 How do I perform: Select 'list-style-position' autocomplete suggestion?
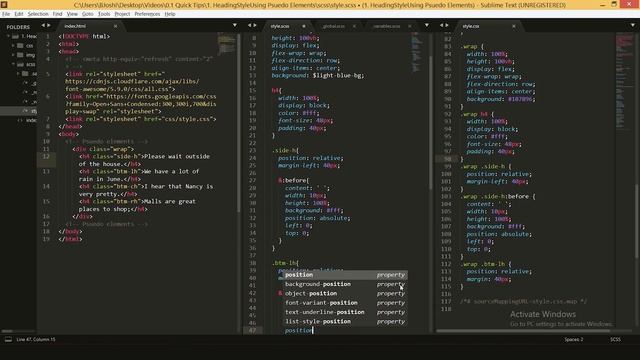345,322
